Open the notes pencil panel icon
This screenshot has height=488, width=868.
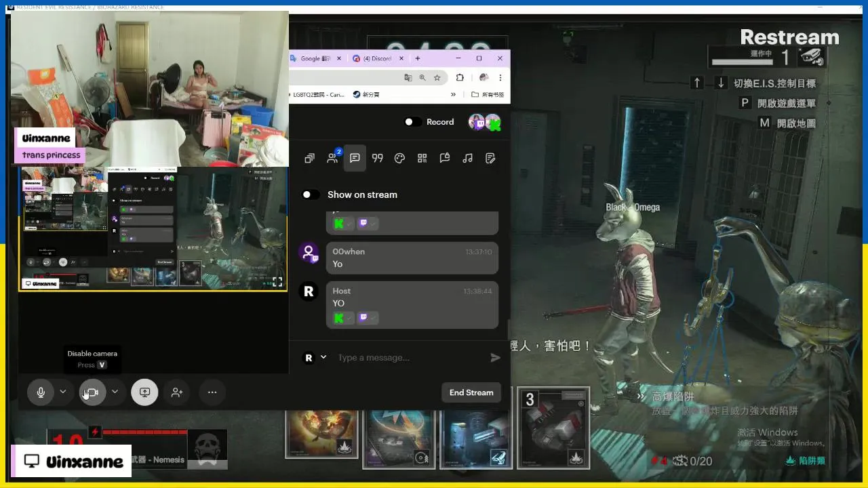pyautogui.click(x=490, y=158)
